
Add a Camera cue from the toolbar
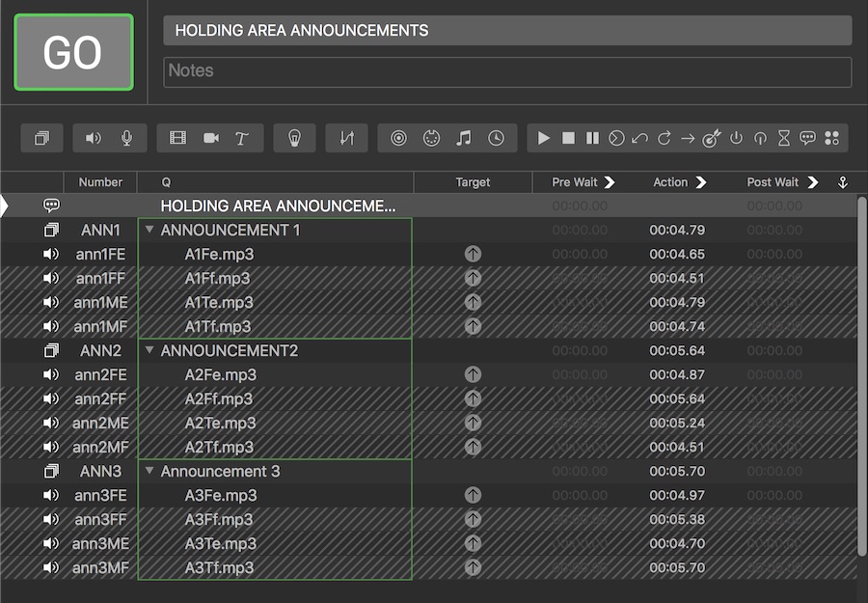point(210,138)
